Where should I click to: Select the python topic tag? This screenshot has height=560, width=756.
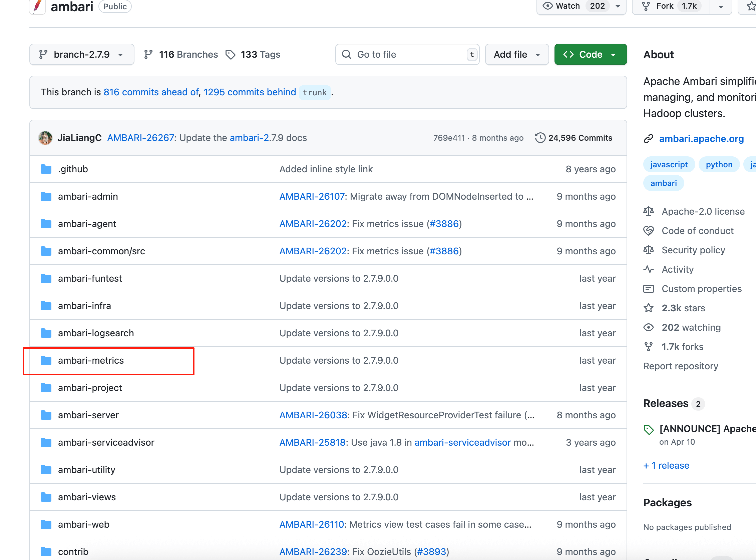[x=719, y=165]
